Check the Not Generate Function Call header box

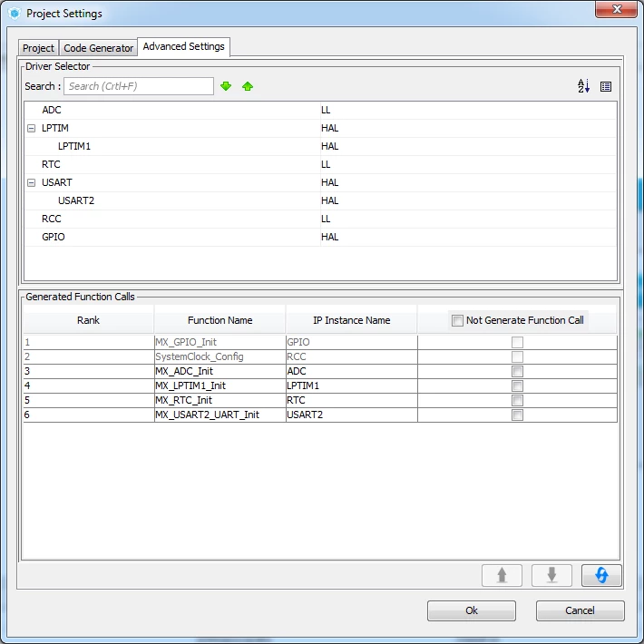pos(457,320)
